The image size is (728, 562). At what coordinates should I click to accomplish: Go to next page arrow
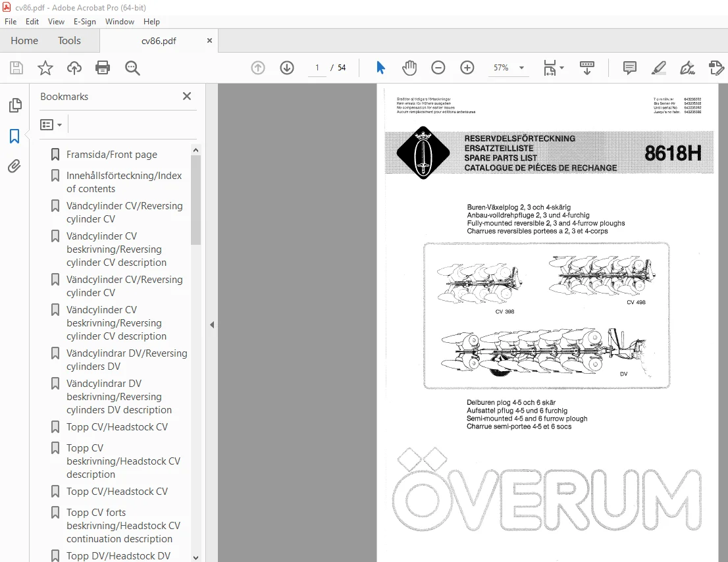(x=287, y=68)
